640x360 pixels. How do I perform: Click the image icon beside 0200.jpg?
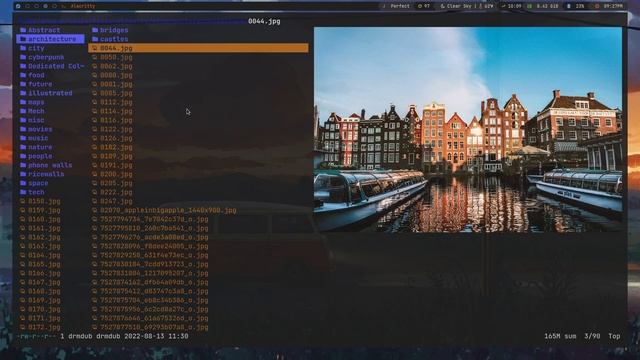[95, 174]
